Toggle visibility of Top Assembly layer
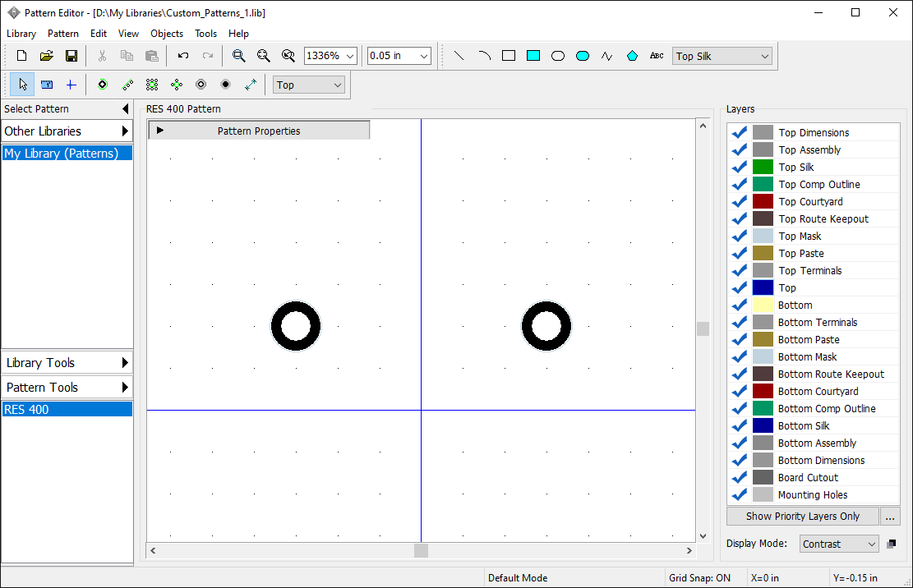The height and width of the screenshot is (588, 913). 740,150
